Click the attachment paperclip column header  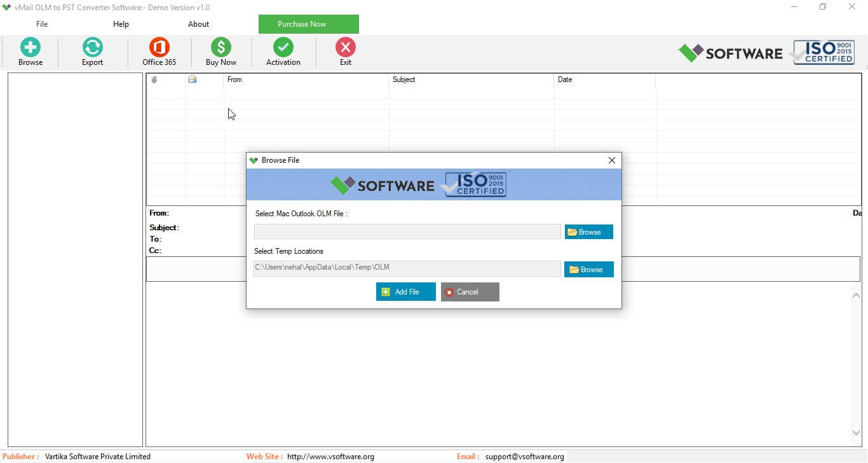coord(154,79)
